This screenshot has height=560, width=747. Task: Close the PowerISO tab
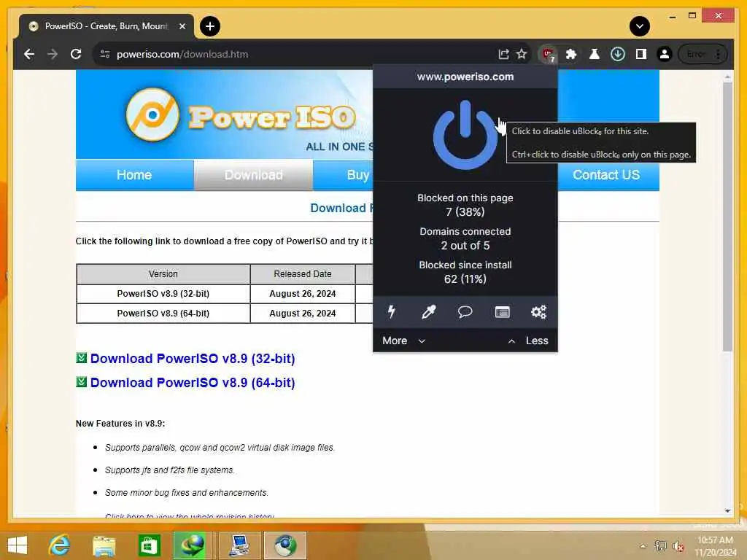(x=182, y=26)
